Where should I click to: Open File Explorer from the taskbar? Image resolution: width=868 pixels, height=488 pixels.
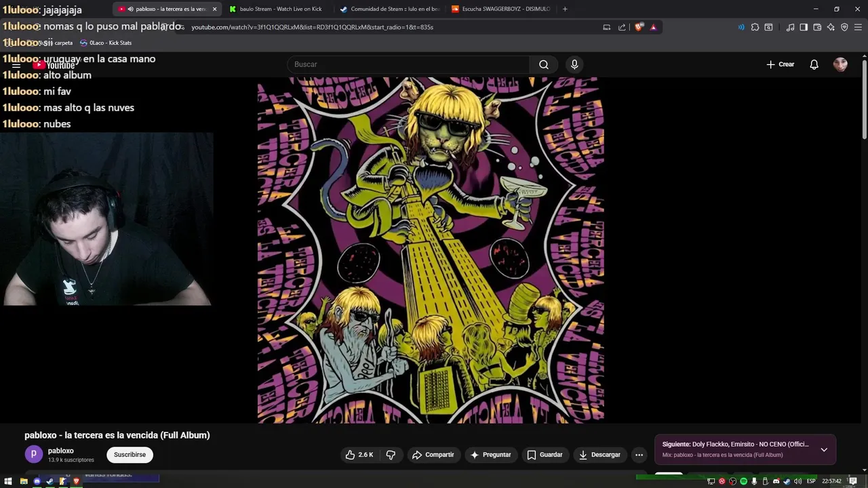pyautogui.click(x=24, y=481)
